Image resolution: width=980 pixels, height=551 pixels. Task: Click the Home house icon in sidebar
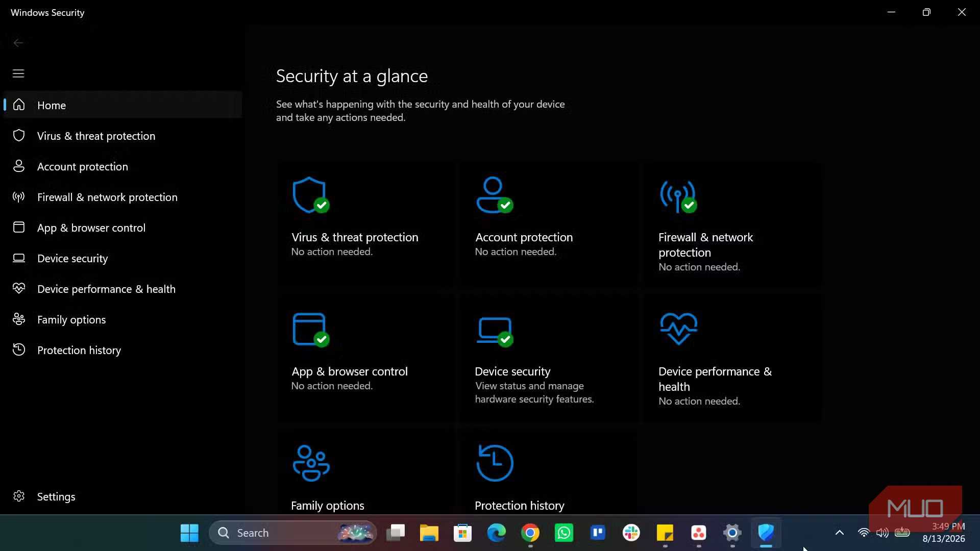[x=19, y=105]
